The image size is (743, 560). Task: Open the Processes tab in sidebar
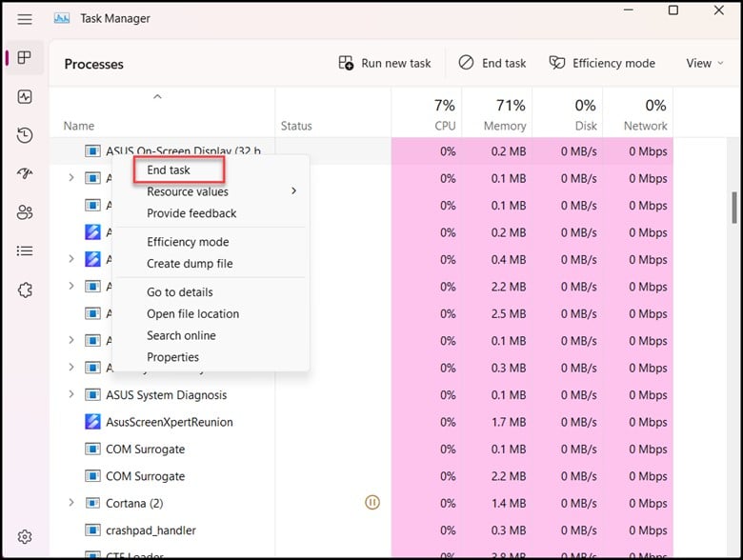pyautogui.click(x=25, y=58)
